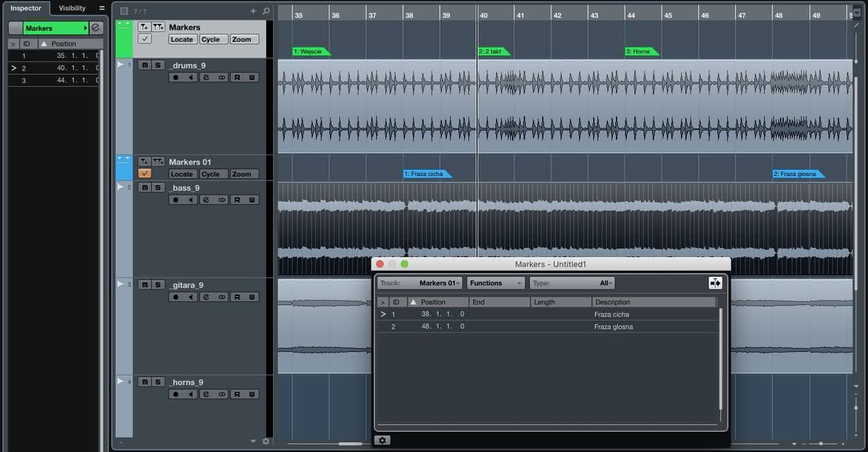Click Locate button on Markers 01 track
The width and height of the screenshot is (868, 452).
(182, 174)
